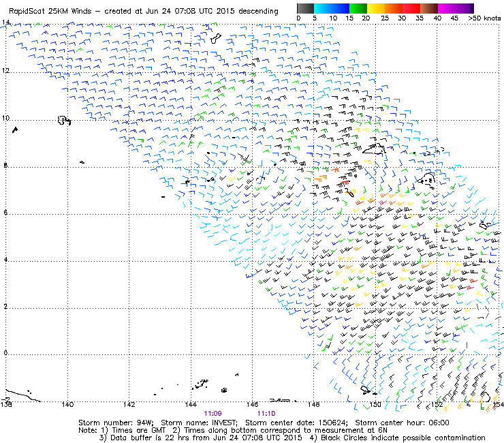Click the longitude label '154'
The width and height of the screenshot is (504, 443).
(498, 404)
